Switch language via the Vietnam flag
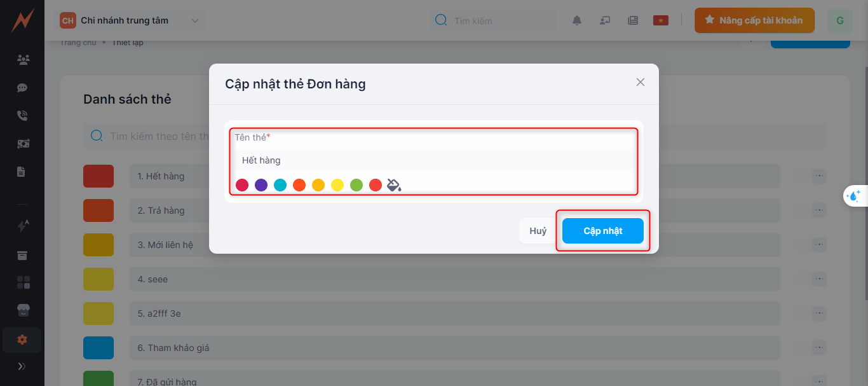Viewport: 868px width, 386px height. point(661,20)
